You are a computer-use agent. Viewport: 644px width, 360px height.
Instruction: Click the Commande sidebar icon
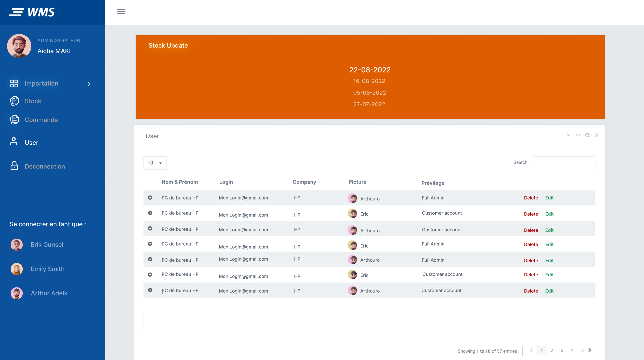coord(14,120)
